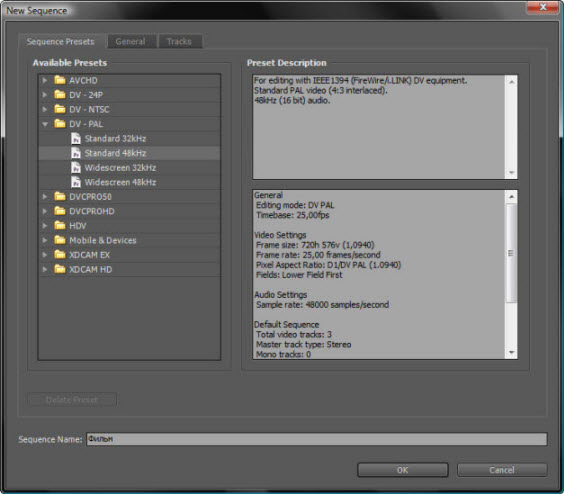Expand the DVCPRO50 folder arrow
The width and height of the screenshot is (564, 494).
pyautogui.click(x=45, y=196)
